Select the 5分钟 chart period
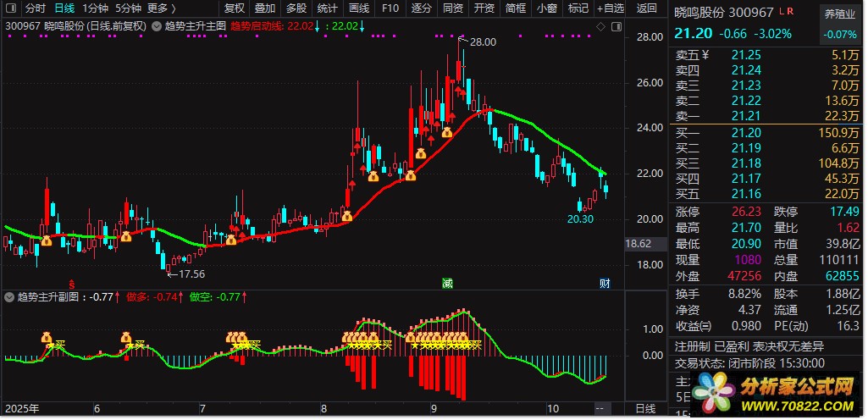 coord(129,8)
